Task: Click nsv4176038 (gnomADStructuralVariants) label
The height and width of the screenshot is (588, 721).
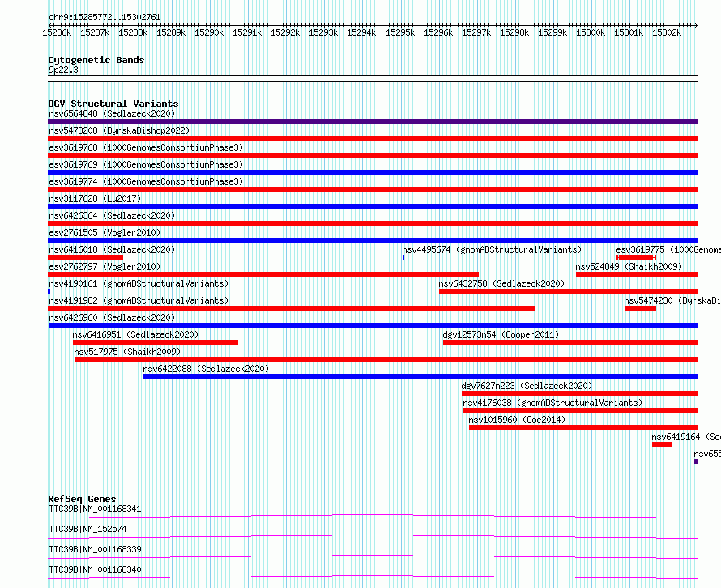Action: click(x=552, y=403)
